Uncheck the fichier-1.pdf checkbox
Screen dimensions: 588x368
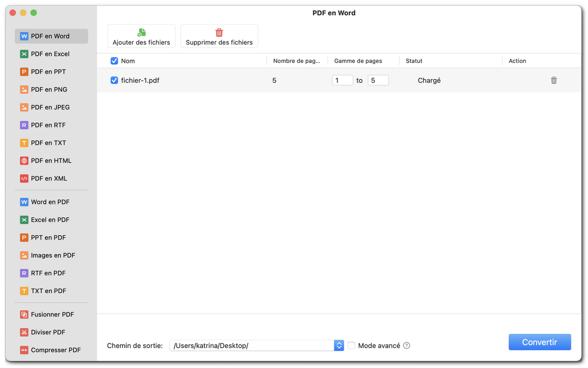coord(114,80)
